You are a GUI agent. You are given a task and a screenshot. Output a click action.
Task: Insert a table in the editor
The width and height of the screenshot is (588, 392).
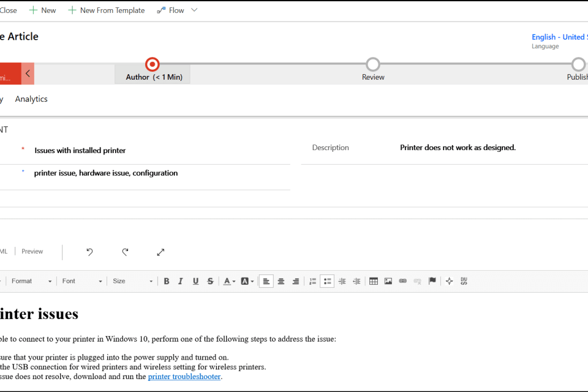point(374,281)
